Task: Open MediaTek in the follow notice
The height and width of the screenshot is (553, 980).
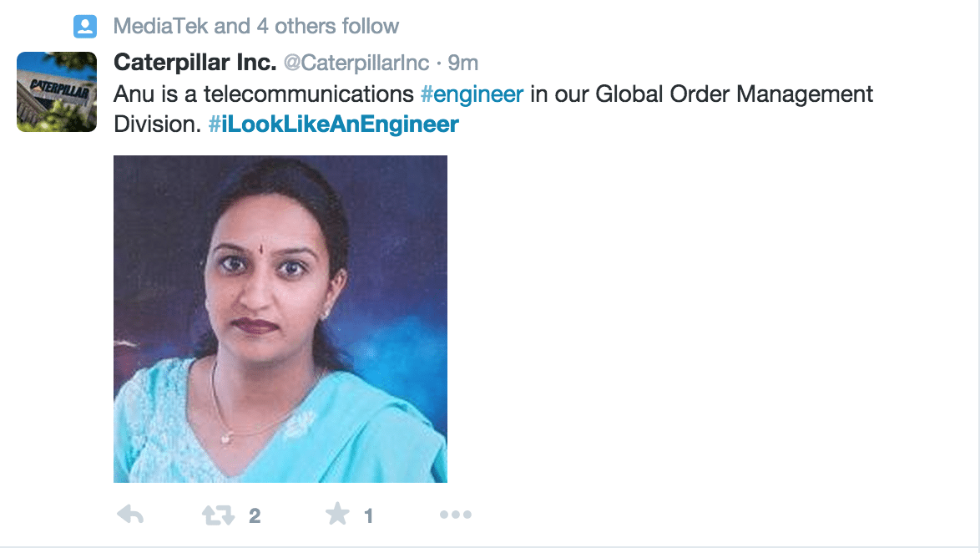Action: click(x=160, y=27)
